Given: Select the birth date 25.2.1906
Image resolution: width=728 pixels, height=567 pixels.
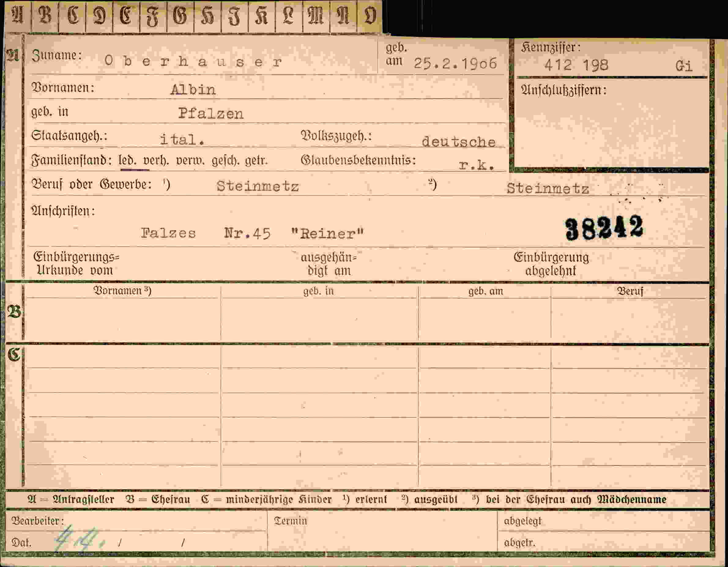Looking at the screenshot, I should 455,63.
